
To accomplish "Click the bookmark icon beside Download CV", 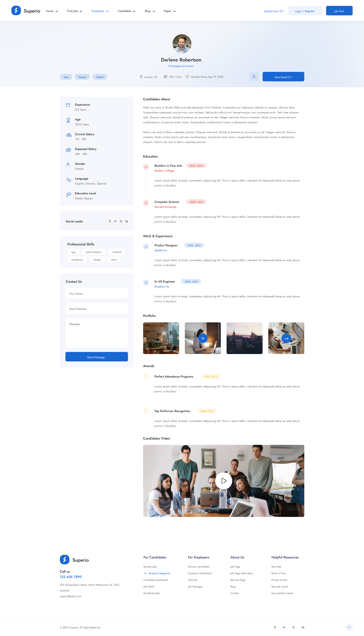I will (x=254, y=77).
